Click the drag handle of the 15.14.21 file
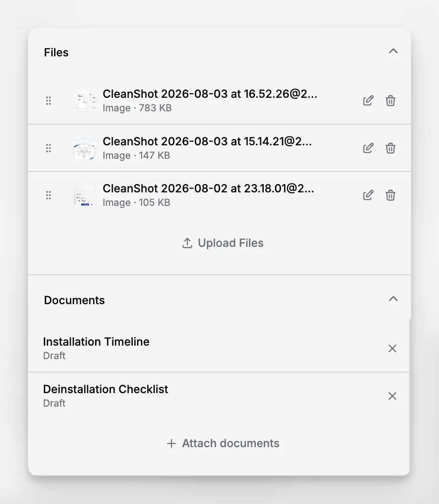439x504 pixels. [x=48, y=148]
